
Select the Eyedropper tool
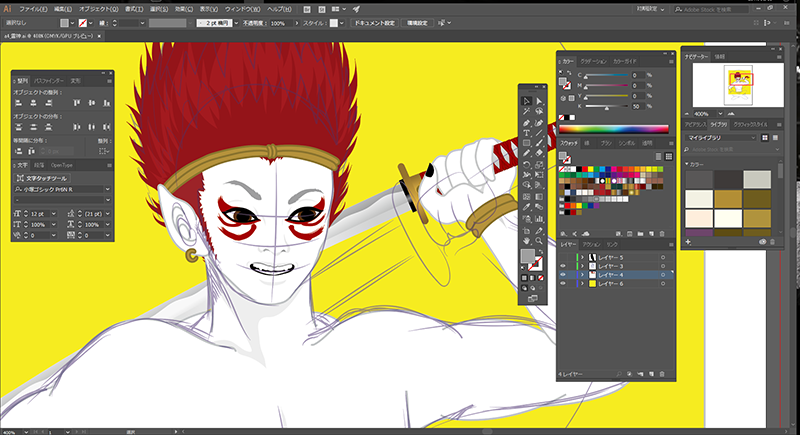coord(527,208)
